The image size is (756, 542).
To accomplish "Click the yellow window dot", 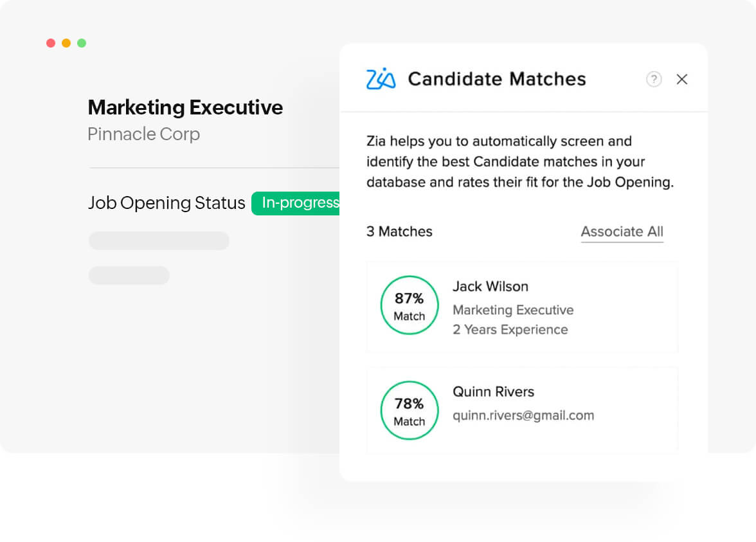I will [x=66, y=43].
